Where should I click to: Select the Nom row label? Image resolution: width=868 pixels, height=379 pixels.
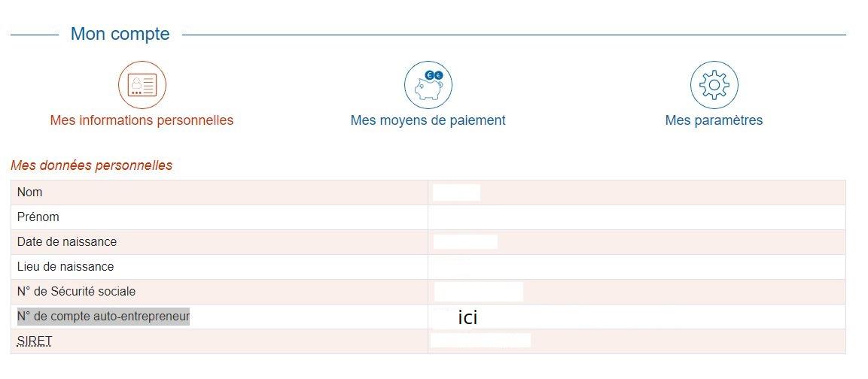[x=30, y=193]
